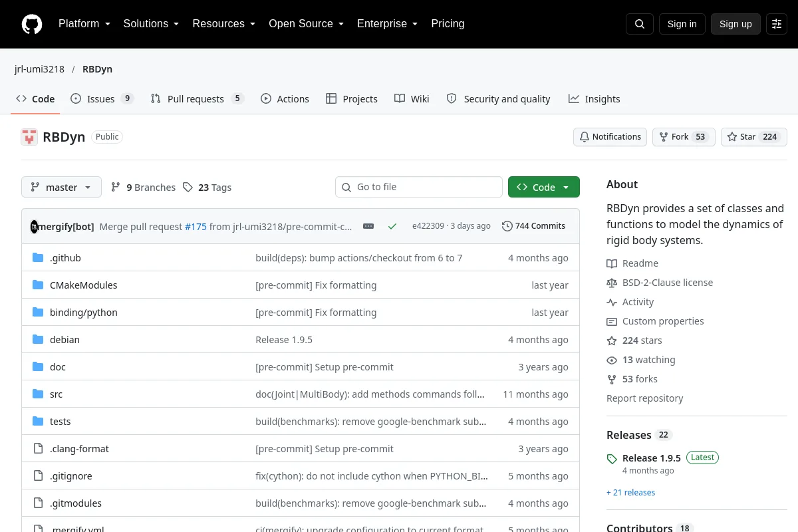798x532 pixels.
Task: Click the Sign in button
Action: (682, 24)
